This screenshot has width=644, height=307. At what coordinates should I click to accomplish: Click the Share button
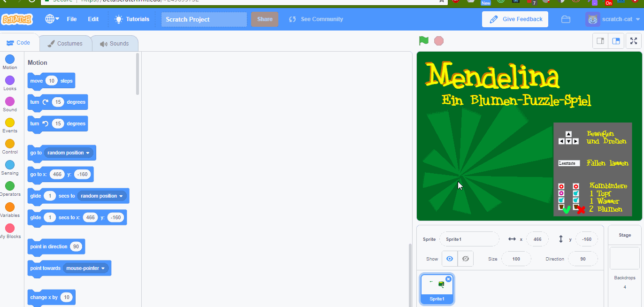pyautogui.click(x=265, y=19)
